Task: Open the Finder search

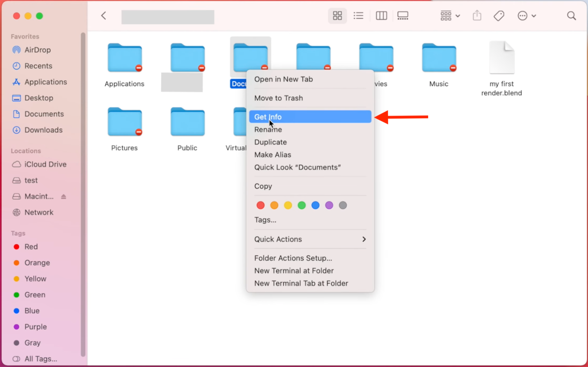Action: tap(571, 16)
